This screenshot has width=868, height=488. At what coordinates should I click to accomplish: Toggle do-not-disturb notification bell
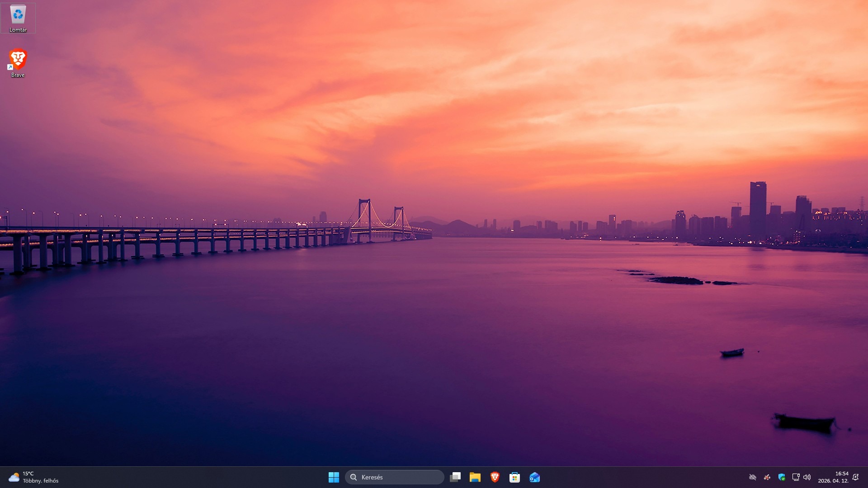[x=855, y=477]
